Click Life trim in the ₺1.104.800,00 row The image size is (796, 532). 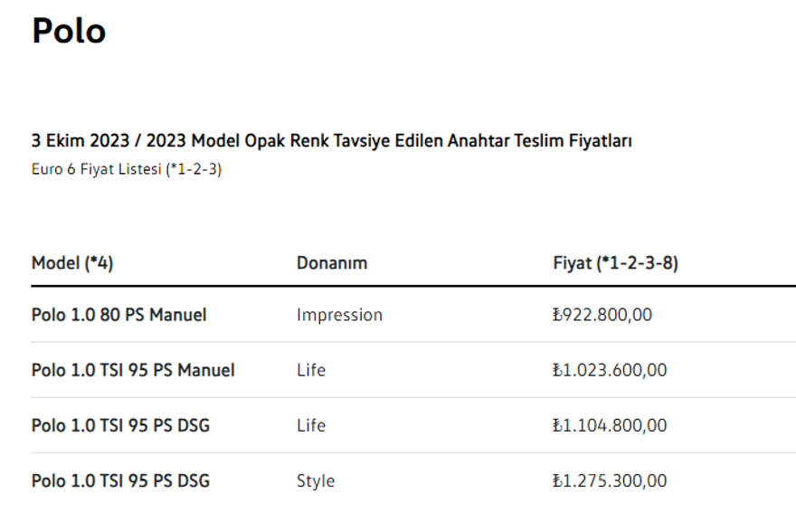(x=310, y=425)
